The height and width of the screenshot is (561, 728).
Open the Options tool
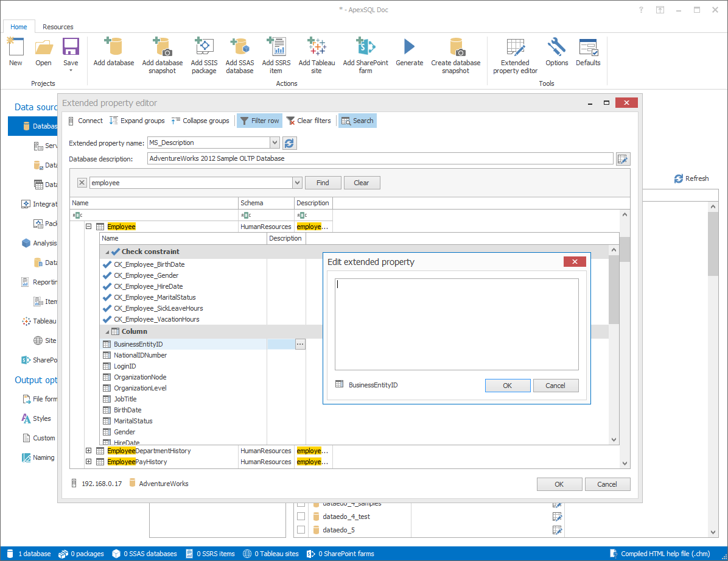556,48
